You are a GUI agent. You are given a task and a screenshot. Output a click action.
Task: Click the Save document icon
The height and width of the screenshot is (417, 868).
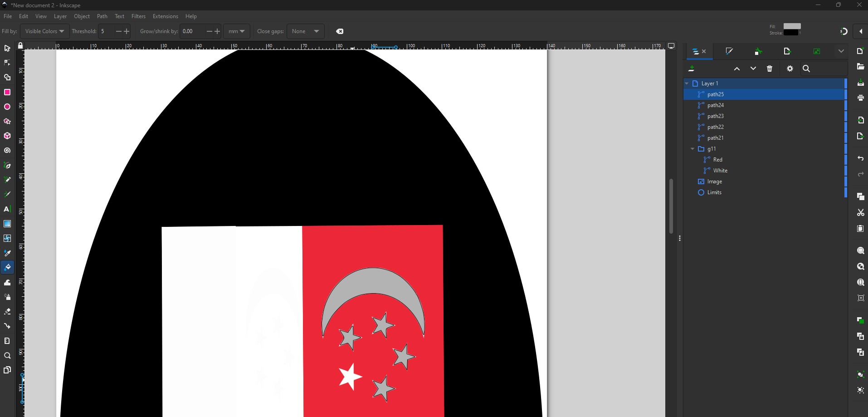pos(860,83)
